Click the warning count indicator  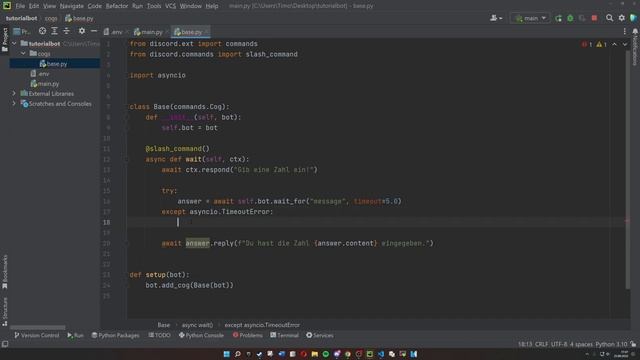point(601,44)
